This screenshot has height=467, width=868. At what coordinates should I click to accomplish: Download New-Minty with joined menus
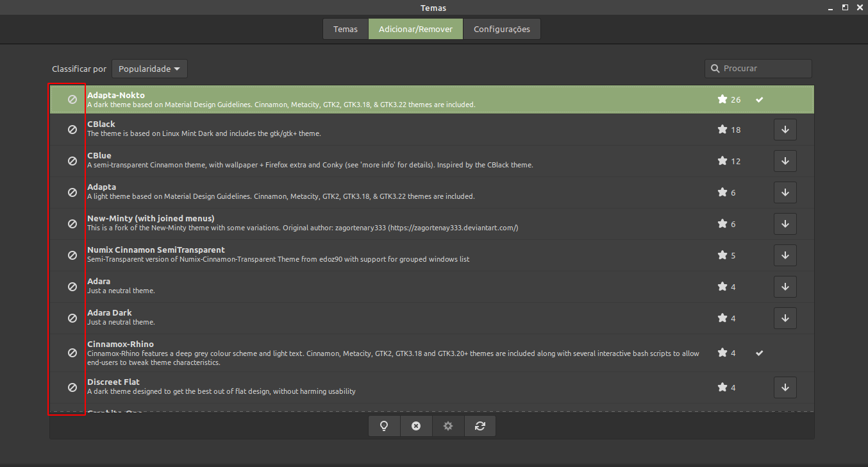[785, 224]
